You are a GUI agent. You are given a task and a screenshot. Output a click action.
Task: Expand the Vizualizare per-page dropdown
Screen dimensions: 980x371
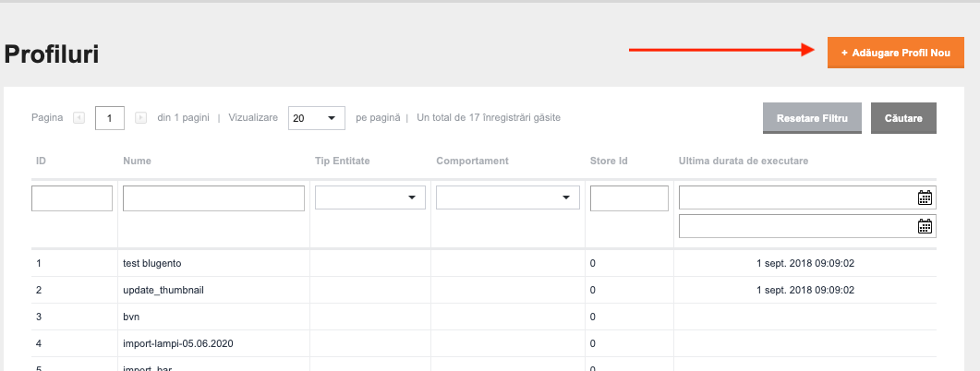pyautogui.click(x=316, y=117)
